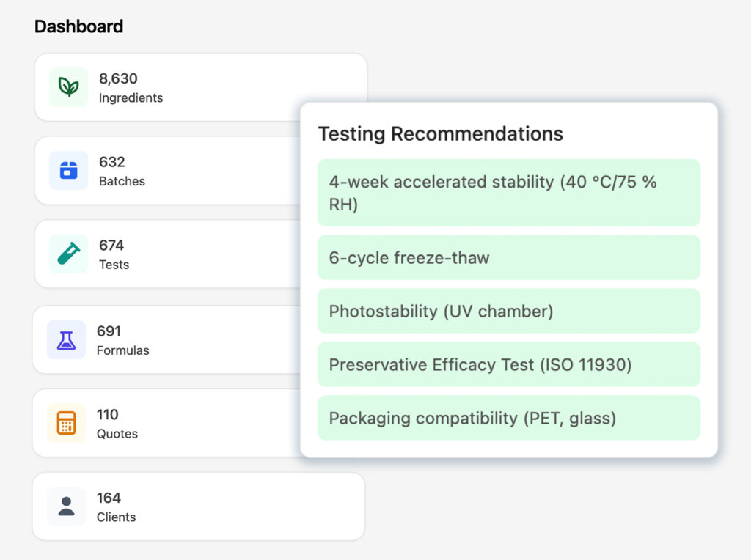This screenshot has width=751, height=560.
Task: Open the 632 Batches stat card
Action: click(167, 170)
